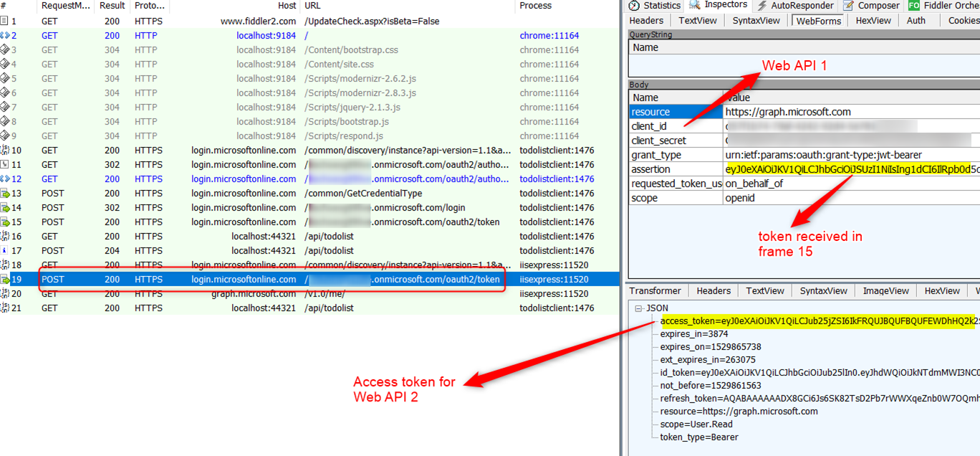This screenshot has width=980, height=456.
Task: Click the icon of selected session 19
Action: click(5, 280)
